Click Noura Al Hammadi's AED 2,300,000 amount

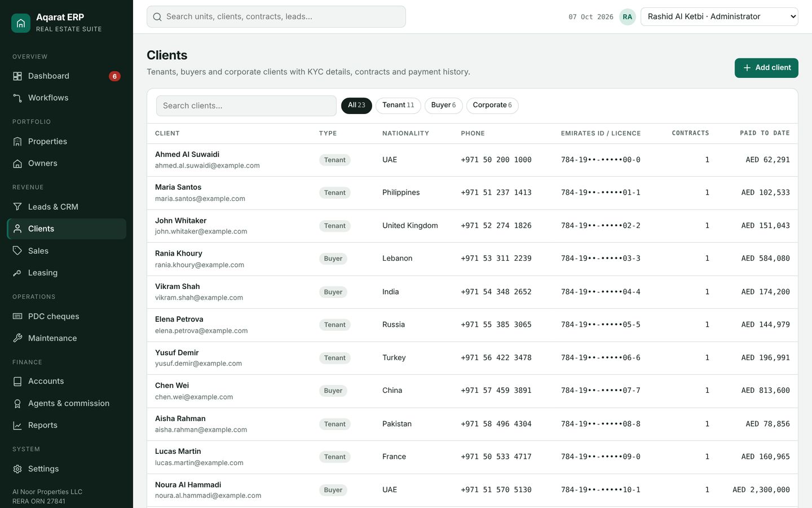761,490
